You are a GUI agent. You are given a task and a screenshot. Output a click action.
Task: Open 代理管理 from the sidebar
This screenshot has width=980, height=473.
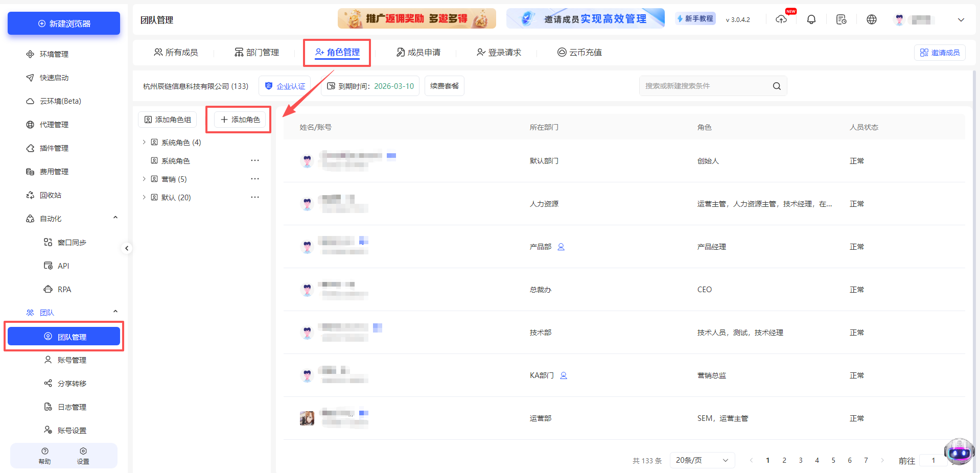click(x=53, y=124)
